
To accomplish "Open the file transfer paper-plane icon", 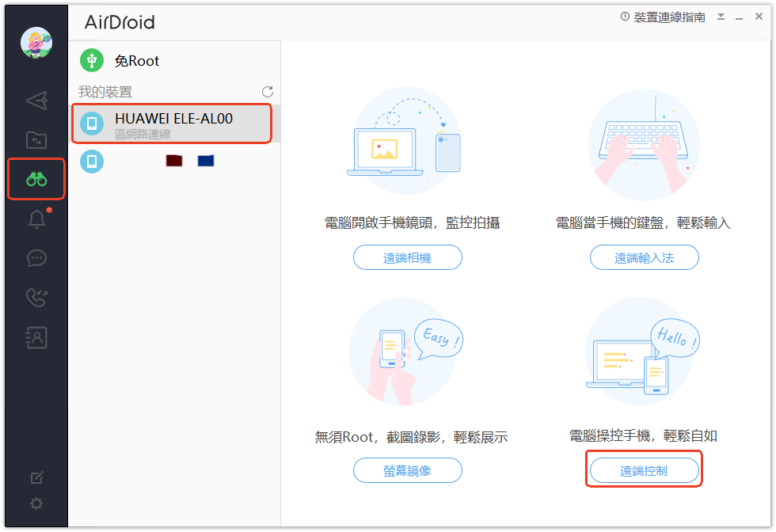I will click(x=36, y=101).
